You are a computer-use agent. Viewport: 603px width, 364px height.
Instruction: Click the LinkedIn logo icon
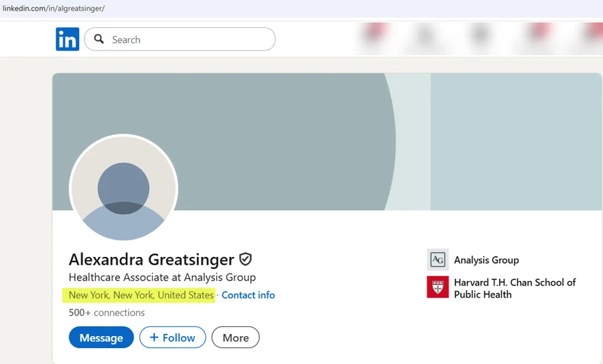[x=67, y=39]
